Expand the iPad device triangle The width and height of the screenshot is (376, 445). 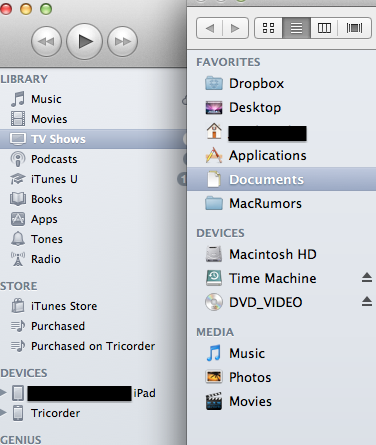pos(3,393)
